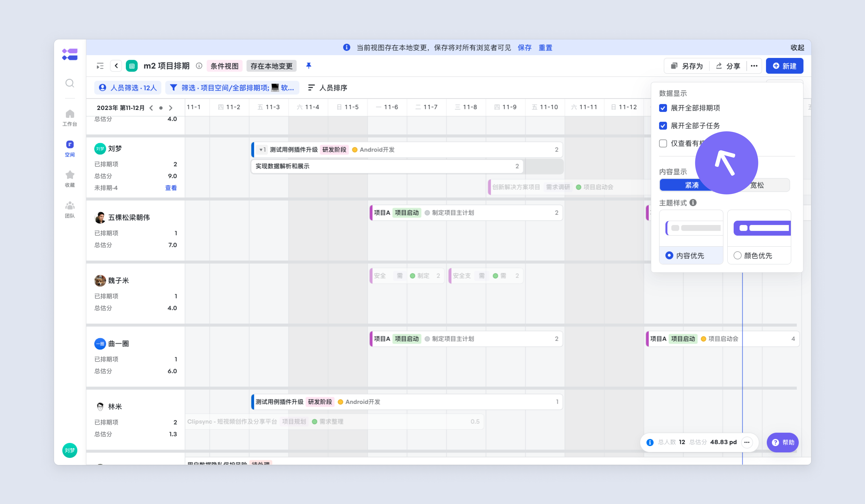
Task: Pick the 内容优先 theme preview thumbnail
Action: [x=691, y=228]
